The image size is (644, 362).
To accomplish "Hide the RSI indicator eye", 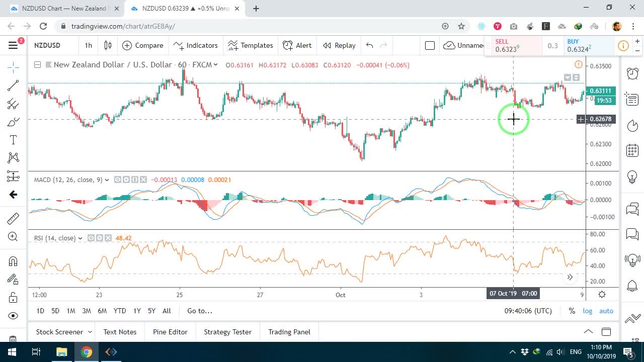I will pos(91,238).
